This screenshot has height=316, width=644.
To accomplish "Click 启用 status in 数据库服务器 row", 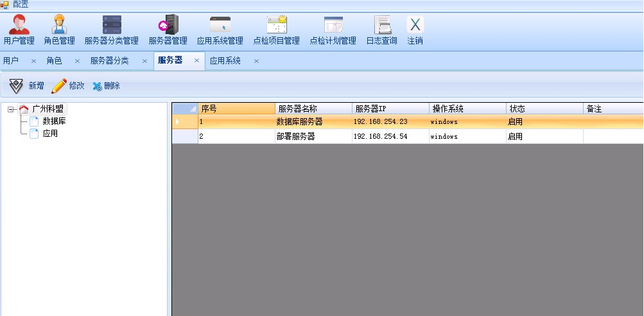I will coord(544,121).
